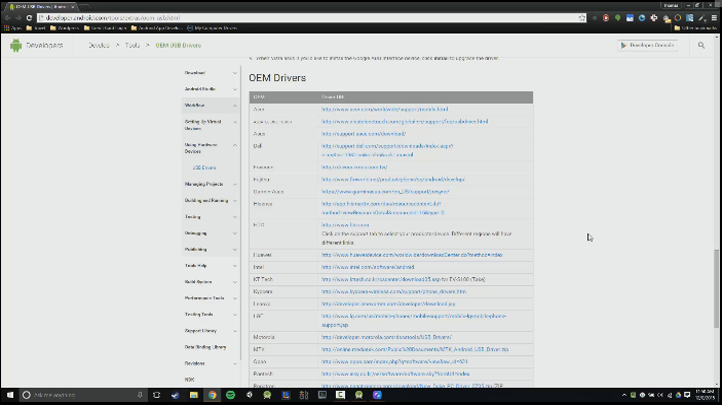The height and width of the screenshot is (405, 722).
Task: Show hidden system tray icons
Action: click(624, 395)
